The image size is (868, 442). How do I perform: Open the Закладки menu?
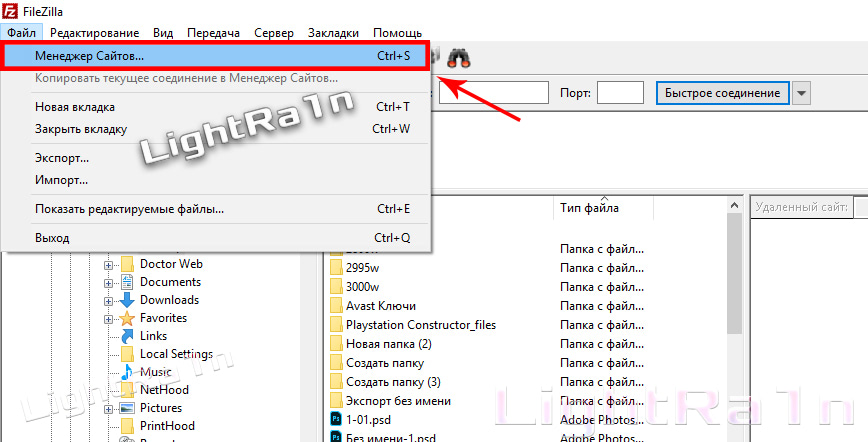click(x=333, y=33)
